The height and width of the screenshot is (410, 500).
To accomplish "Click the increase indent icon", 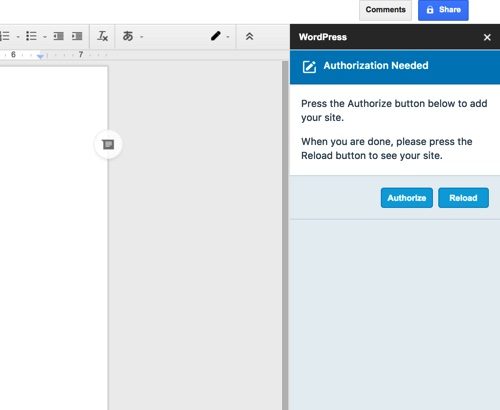I will coord(77,36).
